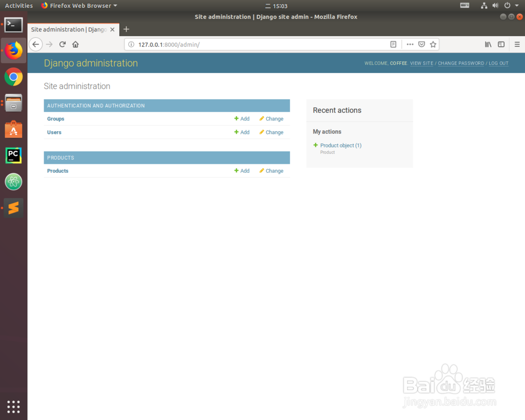This screenshot has height=420, width=525.
Task: Open Terminal from the dock
Action: [x=14, y=25]
